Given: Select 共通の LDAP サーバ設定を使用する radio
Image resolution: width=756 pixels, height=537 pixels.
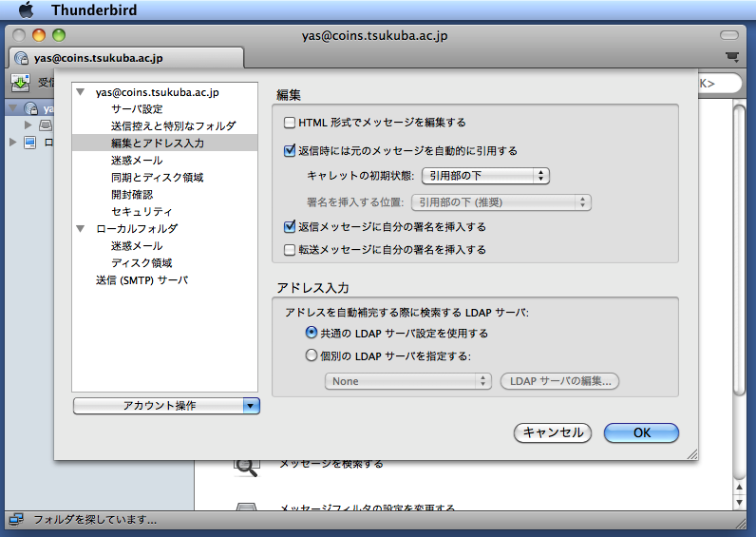Looking at the screenshot, I should pyautogui.click(x=312, y=333).
